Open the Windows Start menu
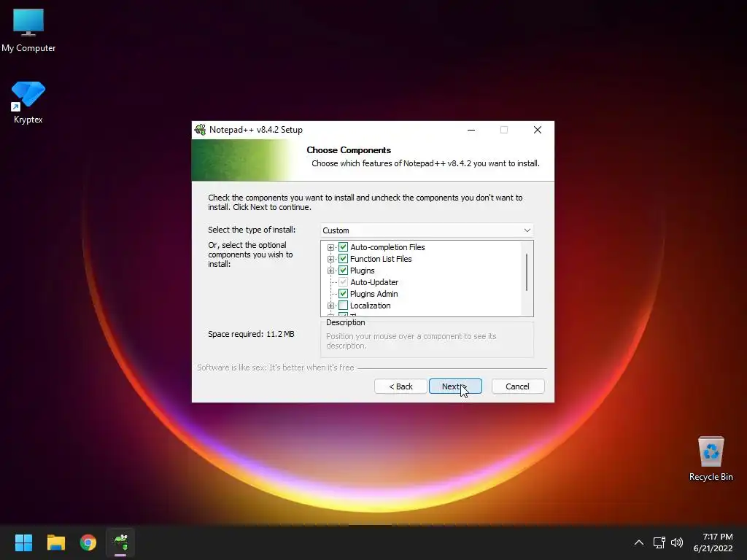 click(x=23, y=542)
